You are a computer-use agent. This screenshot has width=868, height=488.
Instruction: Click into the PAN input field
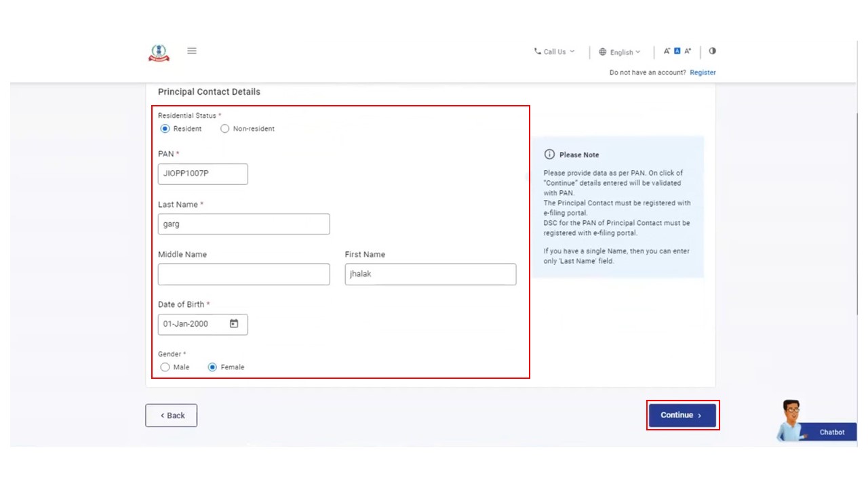[x=203, y=174]
